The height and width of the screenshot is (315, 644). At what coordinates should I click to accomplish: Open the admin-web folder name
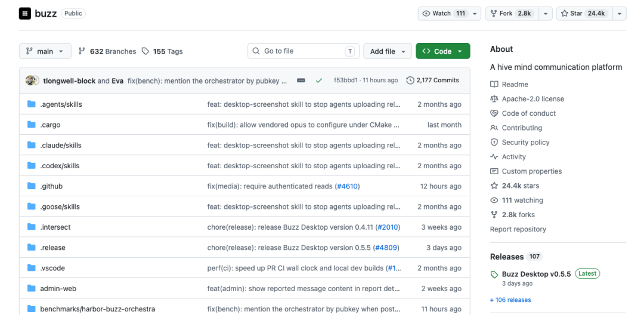click(x=58, y=289)
